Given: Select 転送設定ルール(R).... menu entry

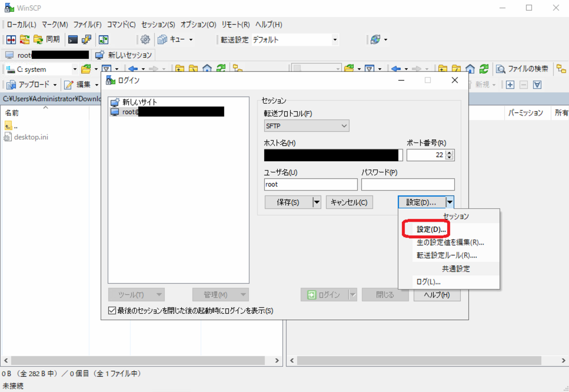Looking at the screenshot, I should coord(449,255).
